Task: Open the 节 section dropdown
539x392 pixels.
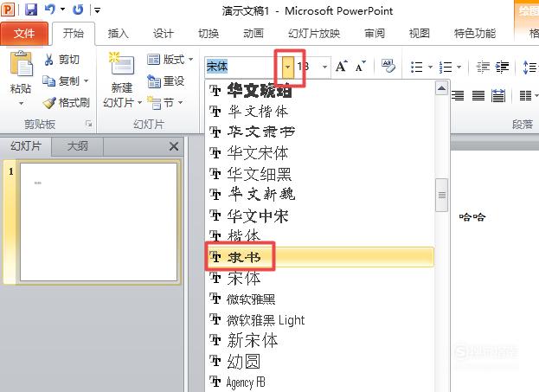Action: [x=164, y=102]
